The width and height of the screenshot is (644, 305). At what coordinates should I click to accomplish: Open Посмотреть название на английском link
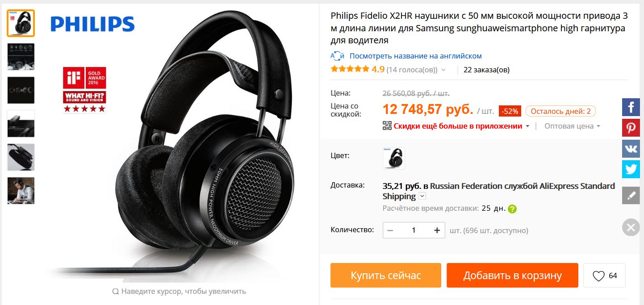(415, 56)
